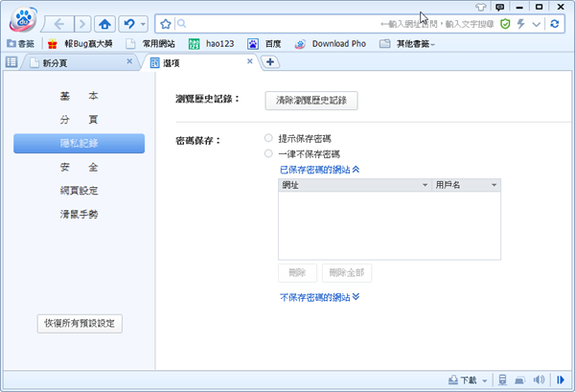The width and height of the screenshot is (575, 392).
Task: Open the 下載 downloads button
Action: coord(463,380)
